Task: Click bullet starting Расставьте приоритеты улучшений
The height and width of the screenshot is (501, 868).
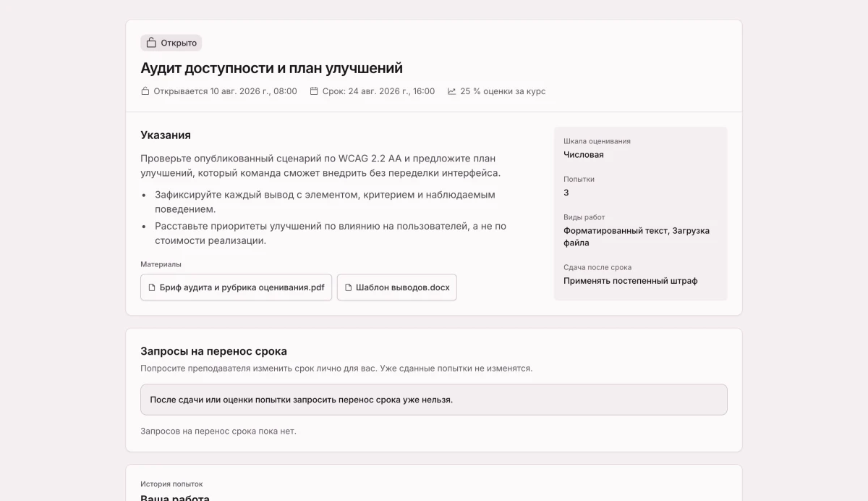Action: coord(331,233)
